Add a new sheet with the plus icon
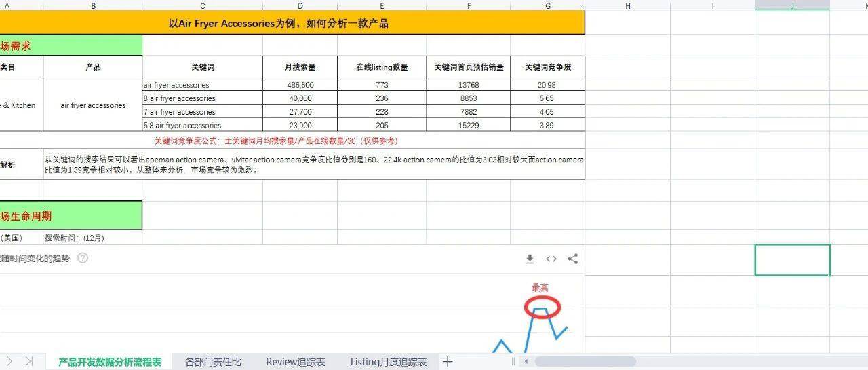Image resolution: width=868 pixels, height=370 pixels. click(448, 362)
